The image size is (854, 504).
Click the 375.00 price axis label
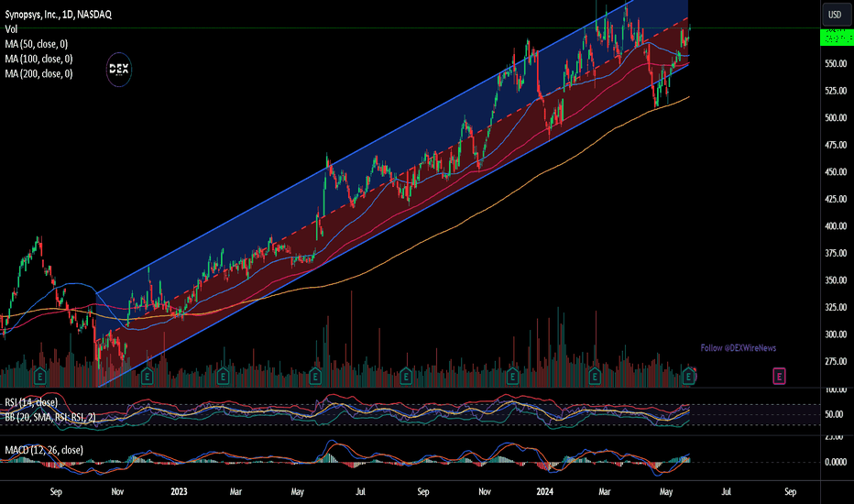836,253
